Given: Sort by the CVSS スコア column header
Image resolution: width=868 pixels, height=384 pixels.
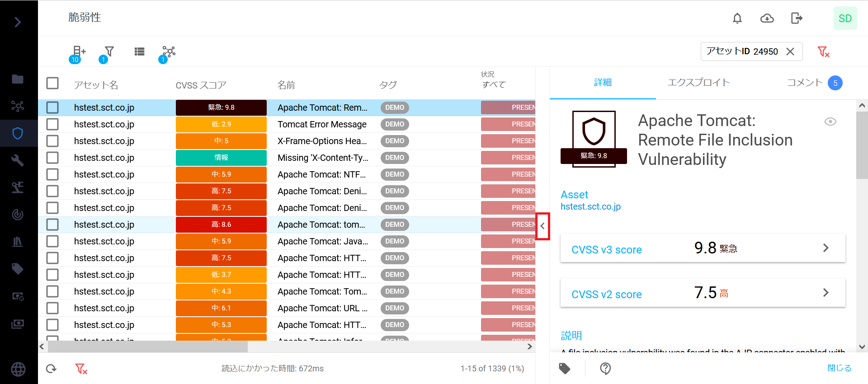Looking at the screenshot, I should point(201,85).
